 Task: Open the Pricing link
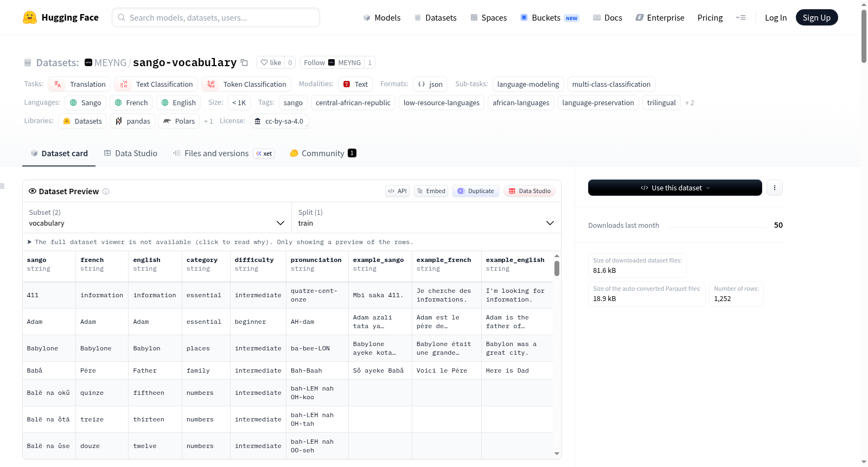click(710, 17)
